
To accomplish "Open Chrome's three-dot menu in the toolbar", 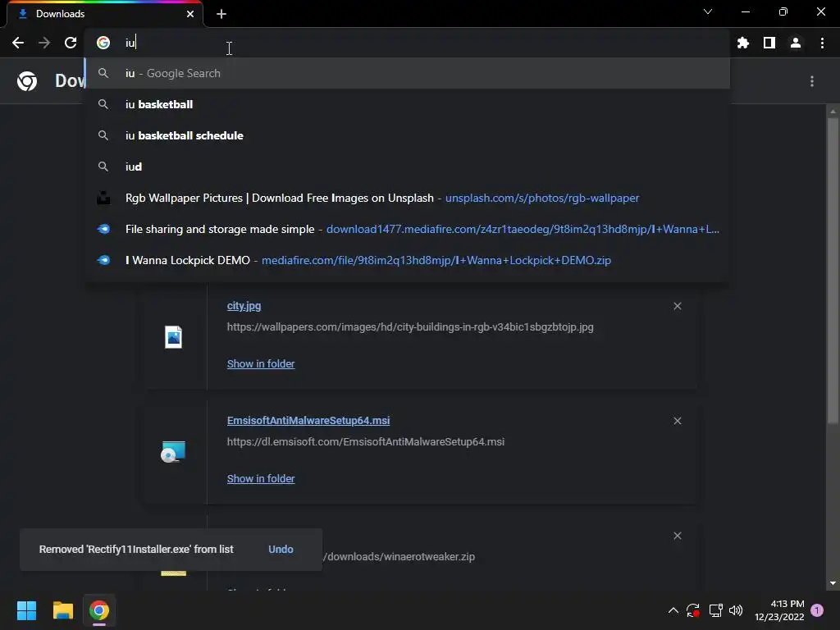I will pos(822,43).
